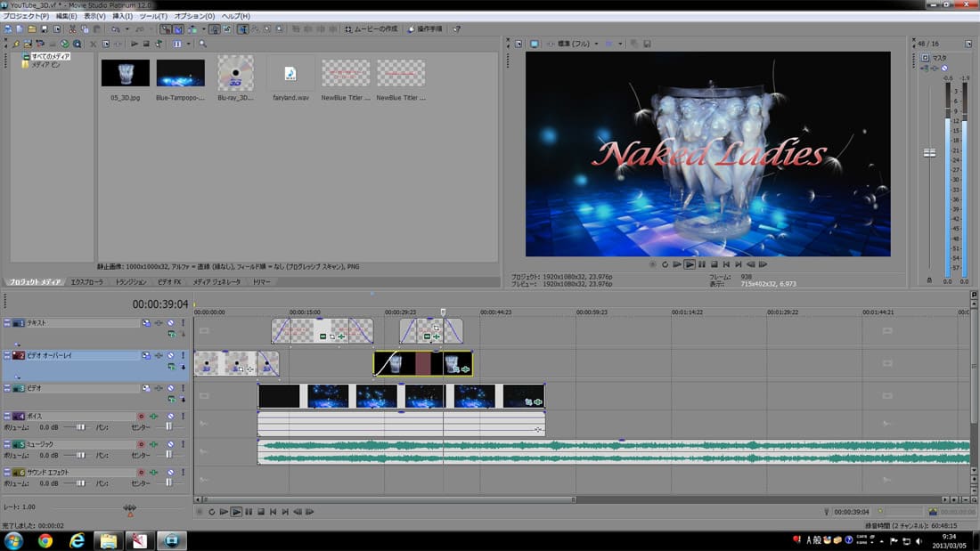The width and height of the screenshot is (980, 551).
Task: Arm record on ボイス audio track
Action: (x=141, y=417)
